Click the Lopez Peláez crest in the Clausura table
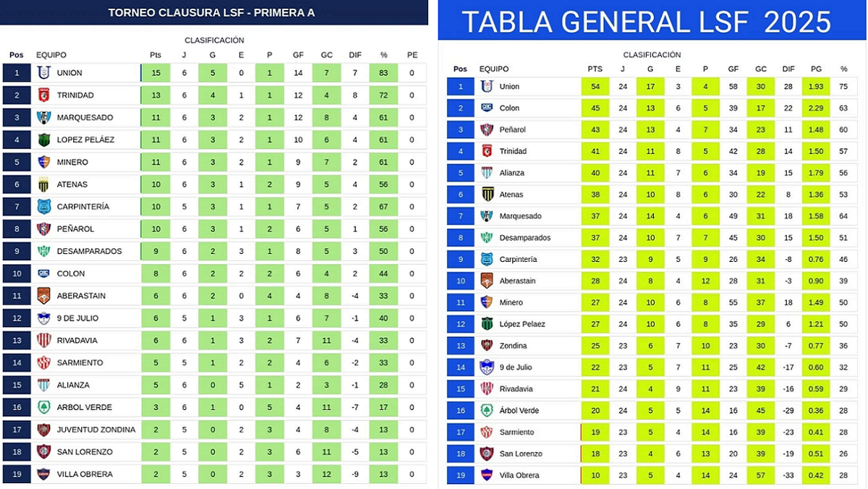The width and height of the screenshot is (868, 489). (x=43, y=140)
